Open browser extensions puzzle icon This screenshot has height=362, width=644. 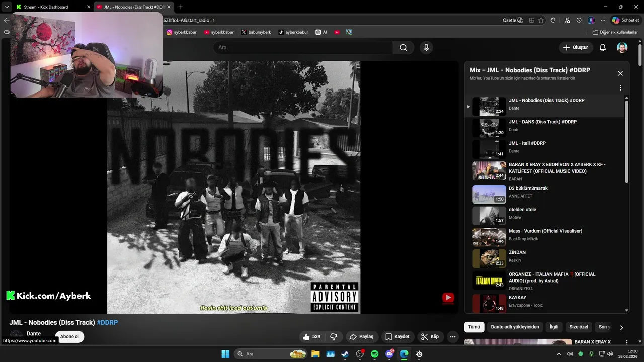[553, 20]
